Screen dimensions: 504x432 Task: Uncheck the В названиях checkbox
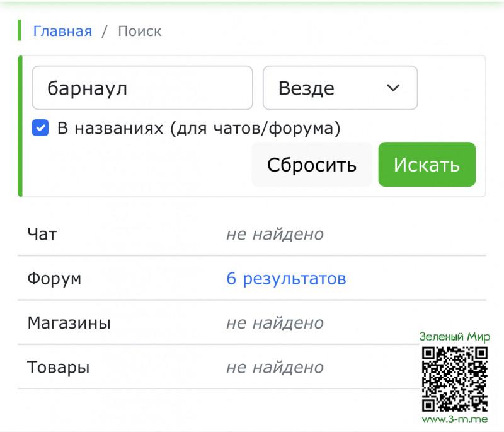[x=40, y=129]
